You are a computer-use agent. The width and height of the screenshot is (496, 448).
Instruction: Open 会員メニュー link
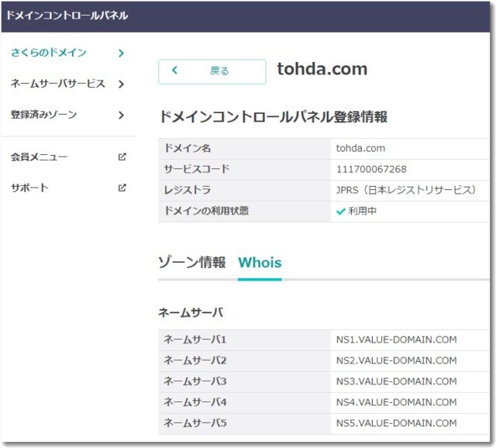tap(39, 157)
